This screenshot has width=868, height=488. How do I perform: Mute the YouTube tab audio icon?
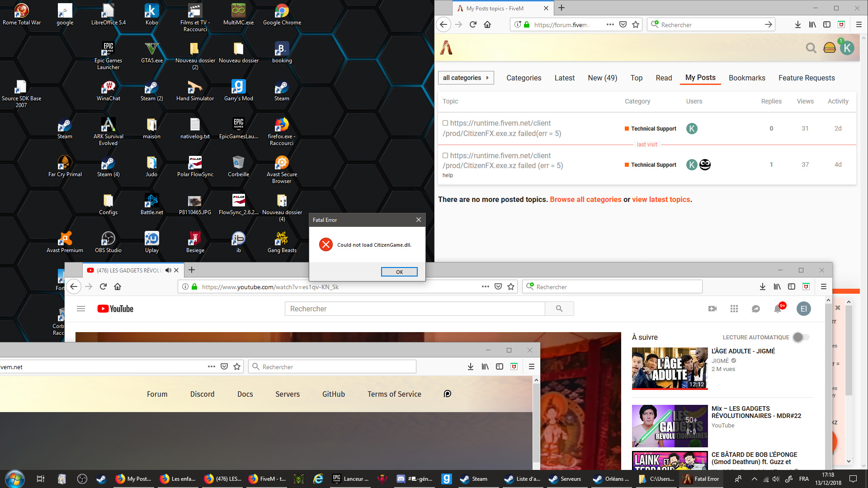(168, 270)
